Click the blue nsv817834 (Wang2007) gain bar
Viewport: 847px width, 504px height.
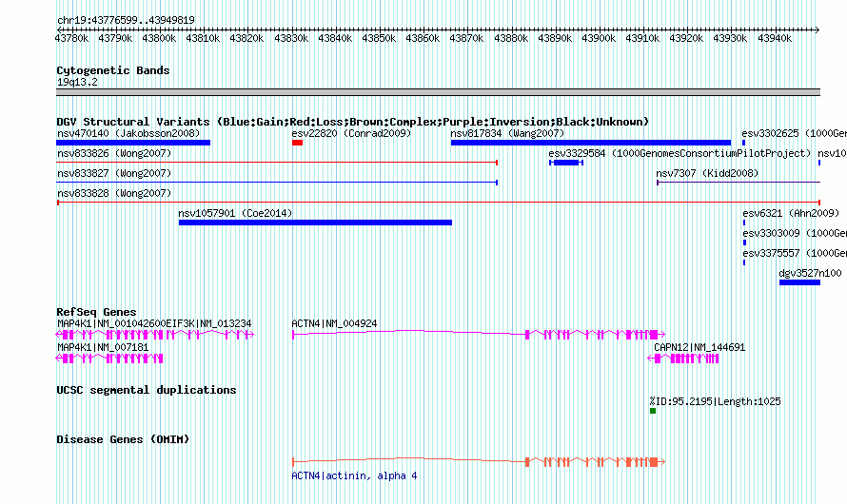(591, 143)
